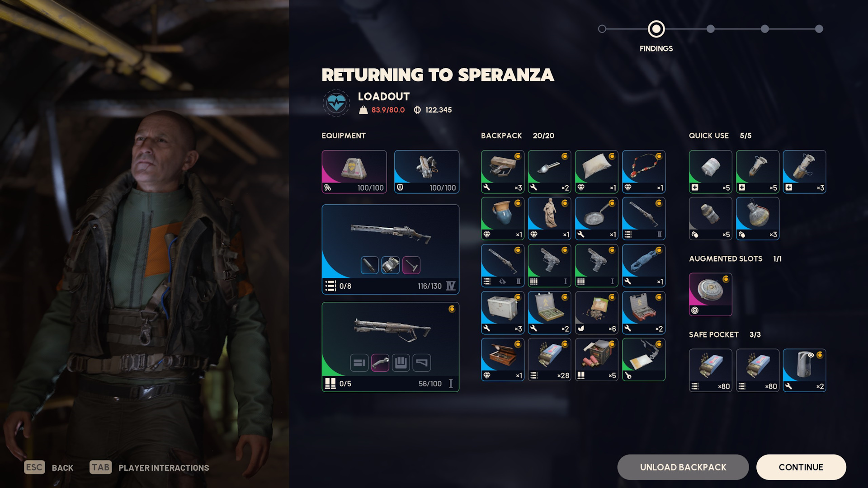The image size is (868, 488).
Task: Click the shield equipment slot
Action: 426,172
